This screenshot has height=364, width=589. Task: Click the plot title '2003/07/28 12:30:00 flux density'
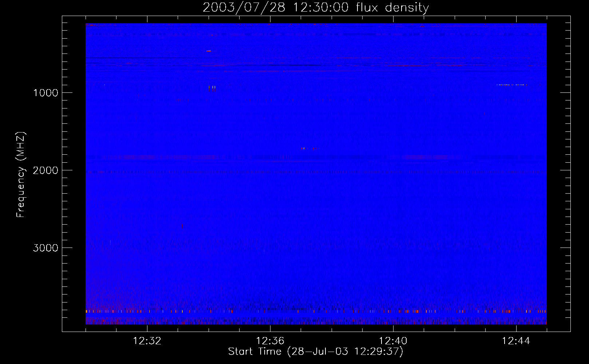pos(316,8)
